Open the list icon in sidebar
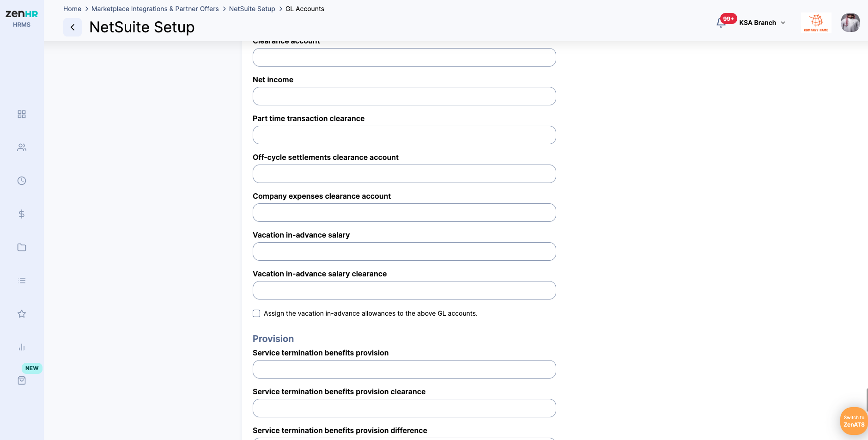This screenshot has height=440, width=868. tap(22, 281)
